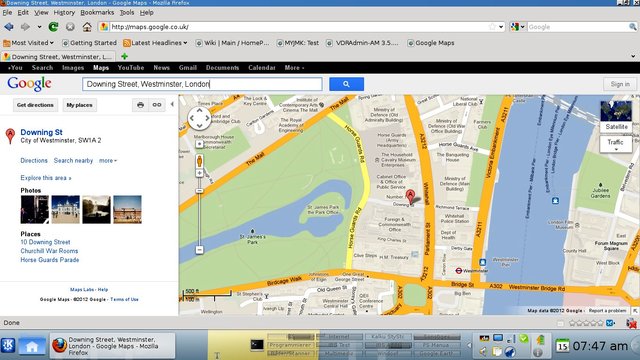Click the Westminster underground station icon
The height and width of the screenshot is (360, 640).
pos(459,271)
